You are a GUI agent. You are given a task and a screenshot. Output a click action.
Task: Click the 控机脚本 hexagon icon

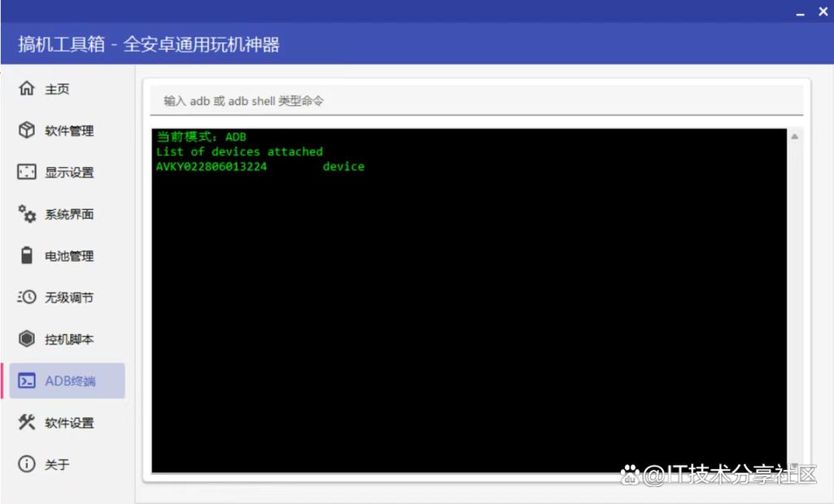(27, 339)
